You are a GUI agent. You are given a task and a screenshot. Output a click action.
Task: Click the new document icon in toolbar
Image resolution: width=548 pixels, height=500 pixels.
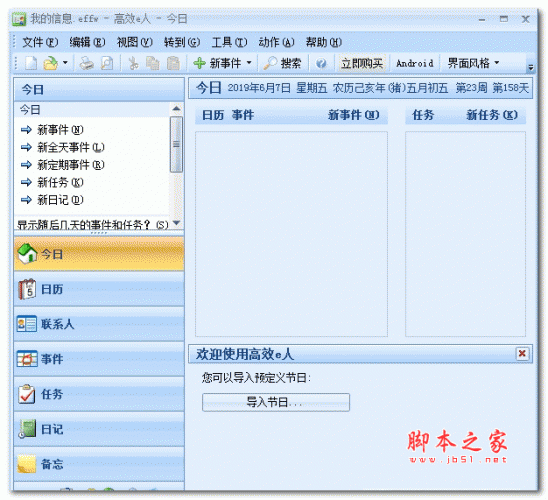[31, 63]
